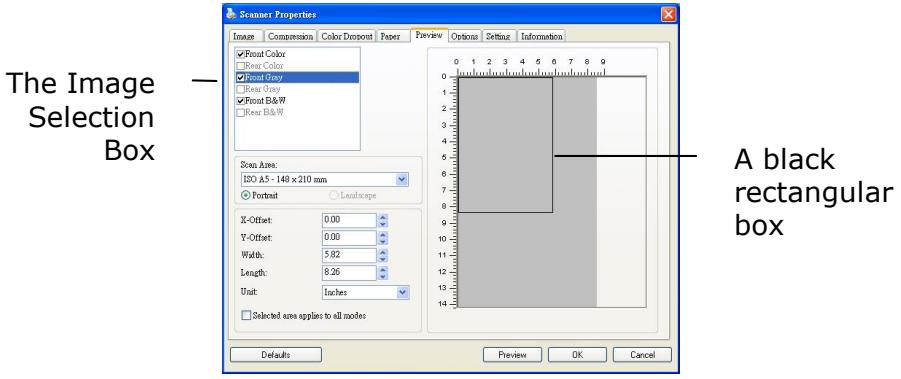Click inside the black rectangular scan area
The width and height of the screenshot is (901, 379).
point(505,145)
